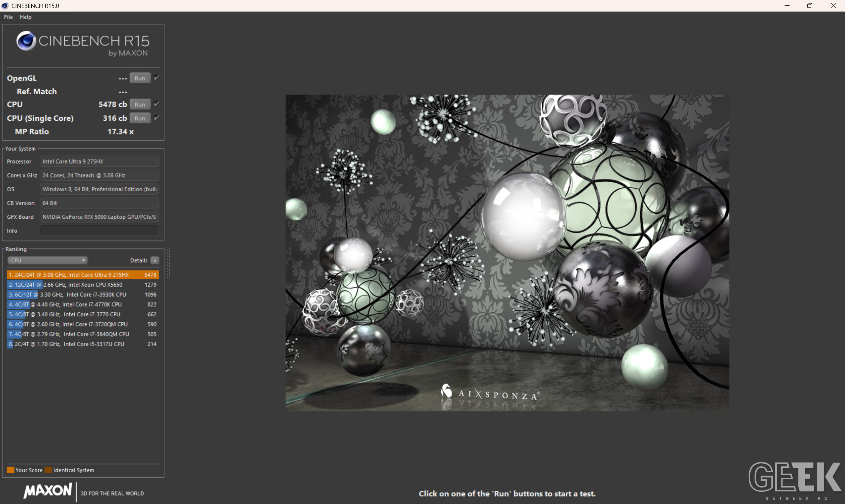
Task: Click the panel divider grip handle
Action: [168, 263]
